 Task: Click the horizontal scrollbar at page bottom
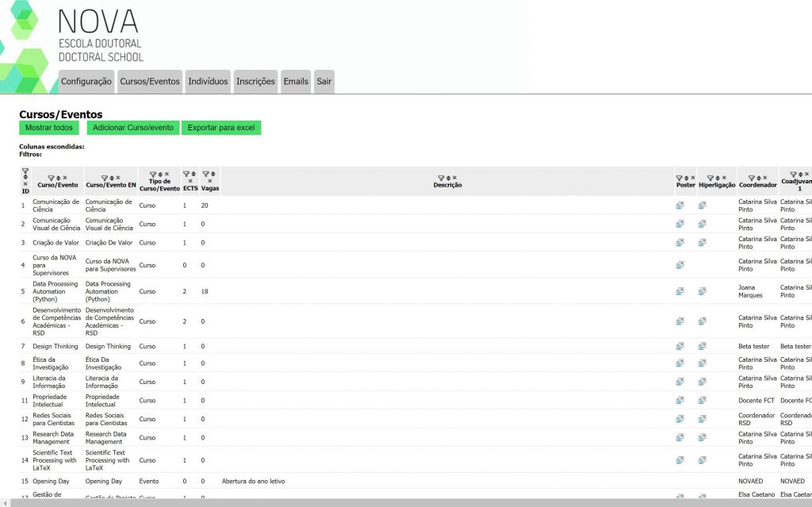pos(396,502)
